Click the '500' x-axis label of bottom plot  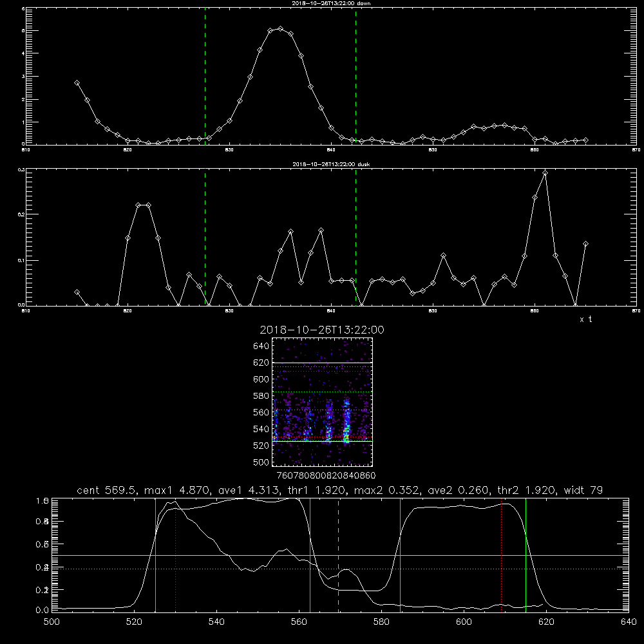(52, 622)
